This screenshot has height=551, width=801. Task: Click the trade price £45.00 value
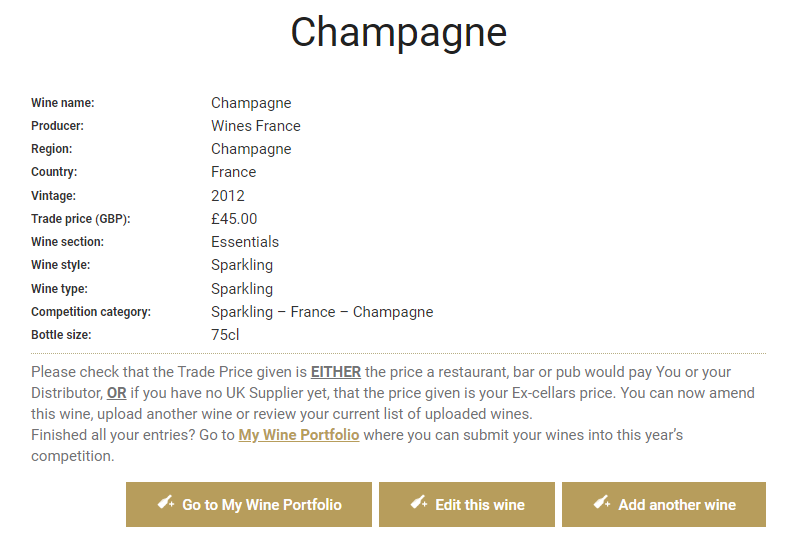pos(234,219)
